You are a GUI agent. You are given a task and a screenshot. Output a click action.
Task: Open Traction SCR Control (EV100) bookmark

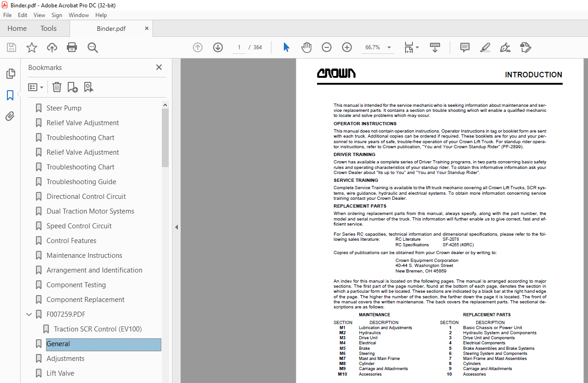point(98,329)
